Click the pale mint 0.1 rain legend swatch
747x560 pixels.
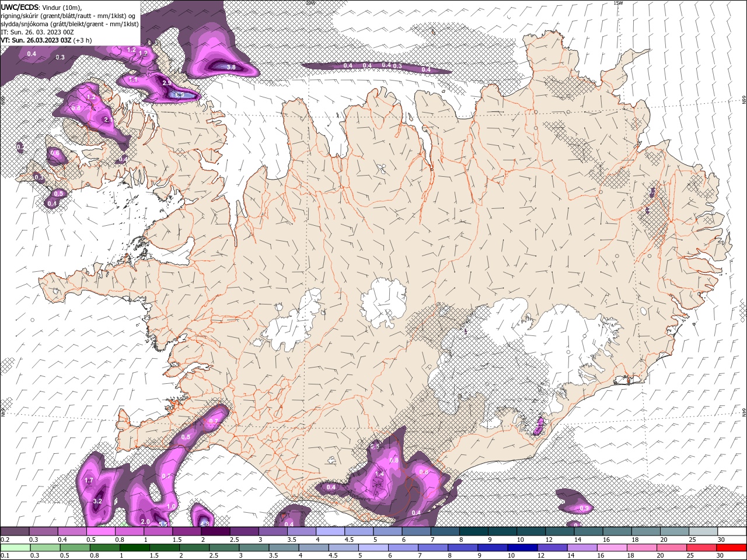[x=15, y=548]
